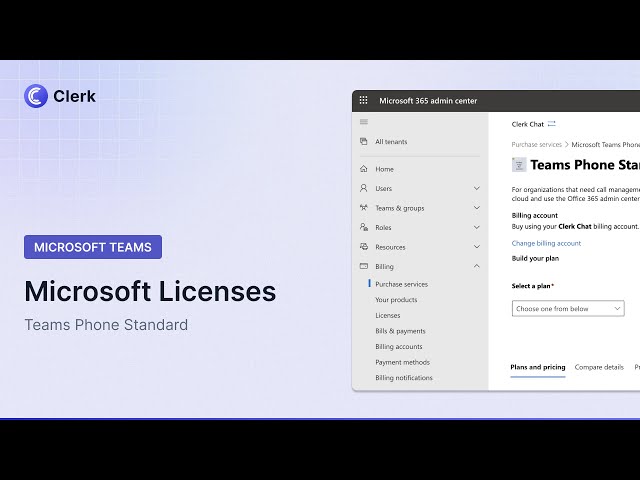Click the Billing card icon
This screenshot has width=640, height=480.
click(364, 266)
